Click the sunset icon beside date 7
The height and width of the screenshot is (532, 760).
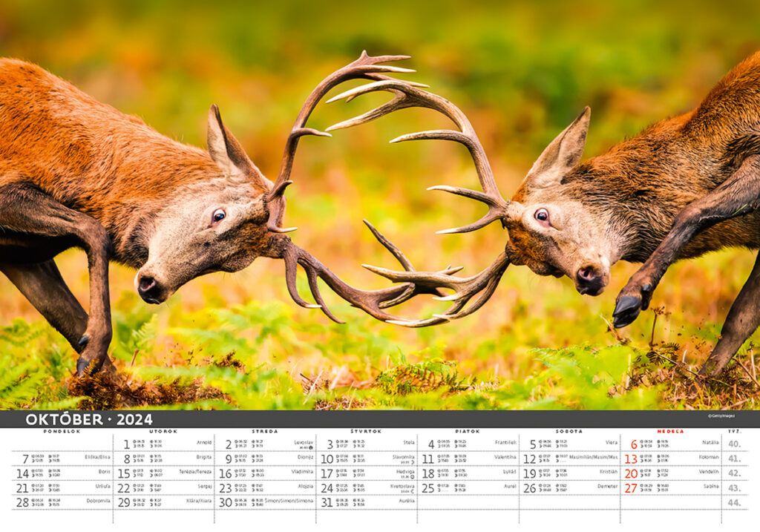pyautogui.click(x=49, y=456)
